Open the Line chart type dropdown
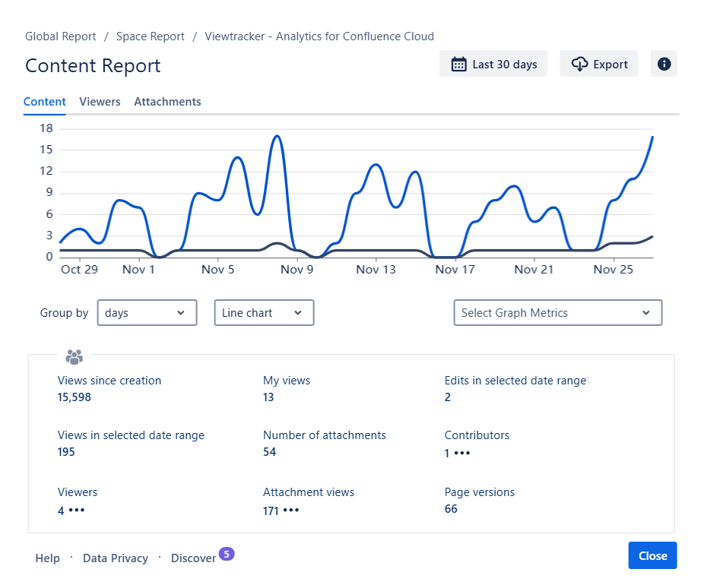This screenshot has height=588, width=704. (x=264, y=313)
